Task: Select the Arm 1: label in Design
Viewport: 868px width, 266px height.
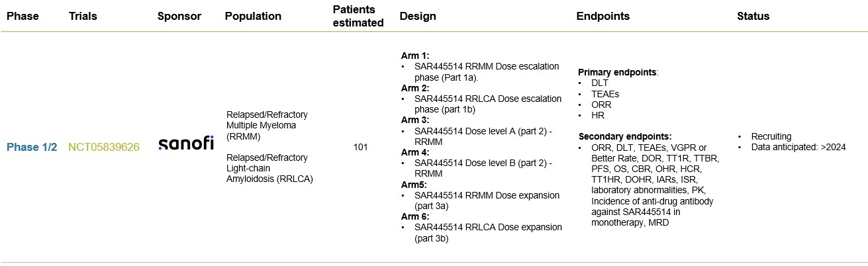Action: click(x=415, y=56)
